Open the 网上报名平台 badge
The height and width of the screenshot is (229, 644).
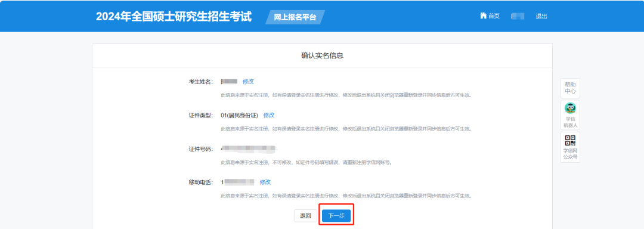295,17
